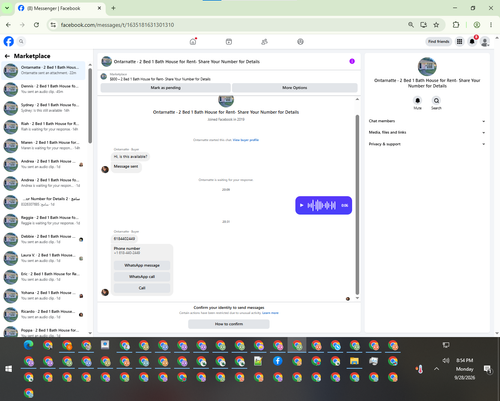500x401 pixels.
Task: Open the Facebook app icon in the taskbar
Action: (277, 361)
